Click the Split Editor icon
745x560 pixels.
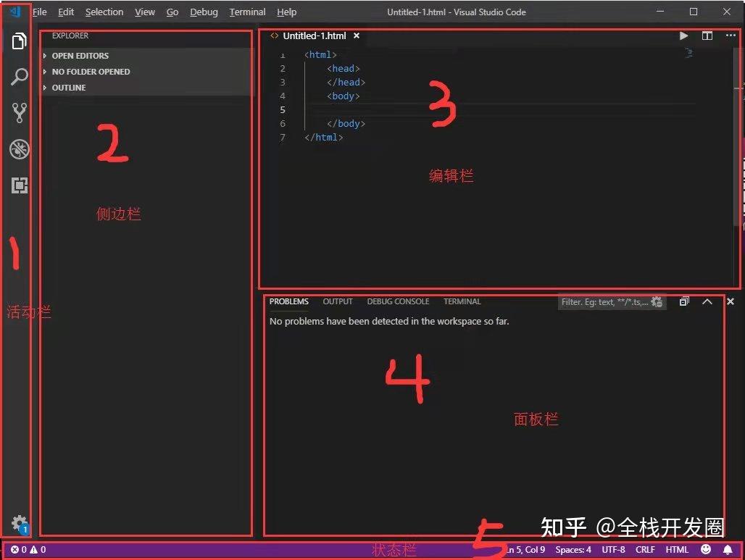pos(707,35)
